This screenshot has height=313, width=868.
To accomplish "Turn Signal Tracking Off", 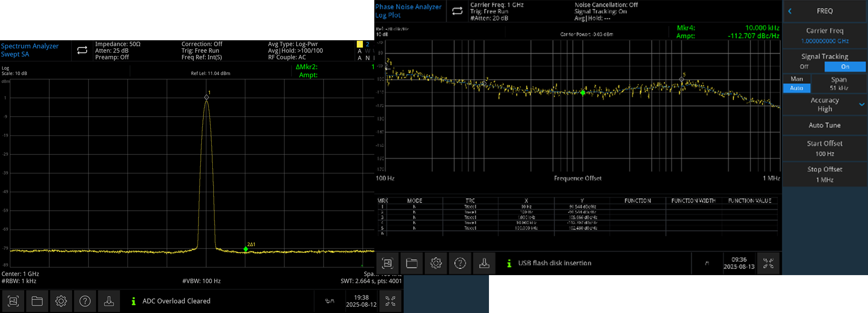I will (804, 67).
